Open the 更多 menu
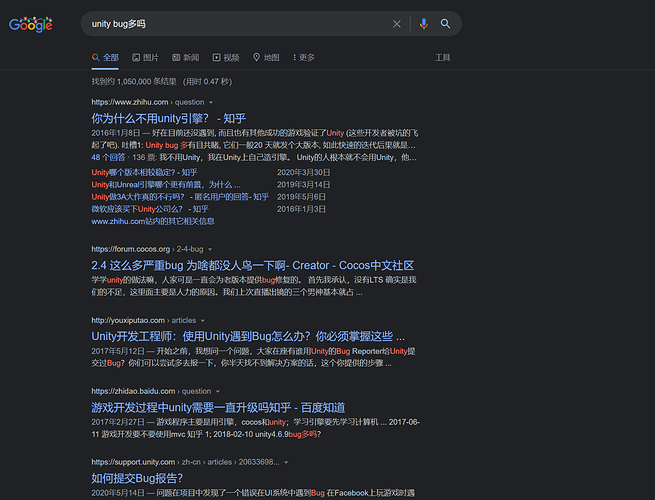 tap(304, 58)
